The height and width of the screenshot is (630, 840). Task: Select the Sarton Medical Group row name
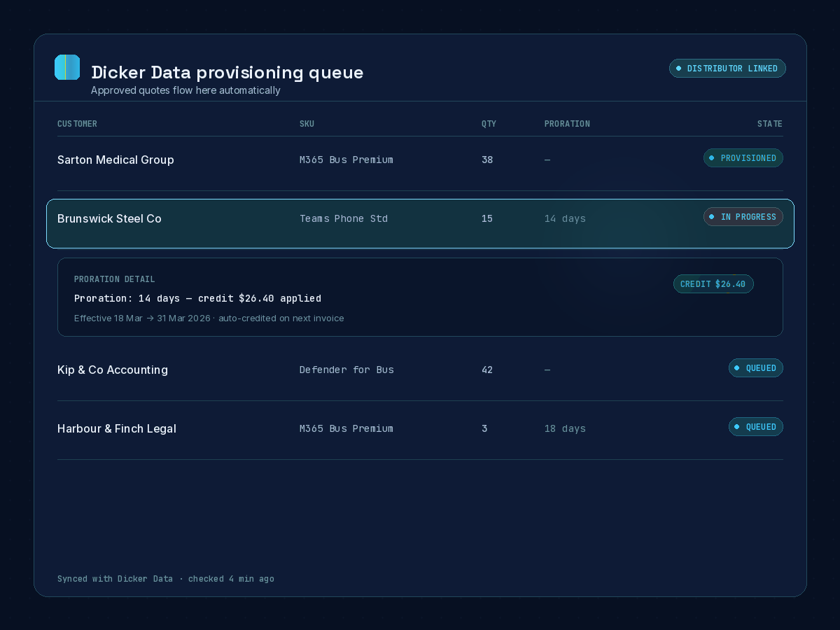point(115,160)
